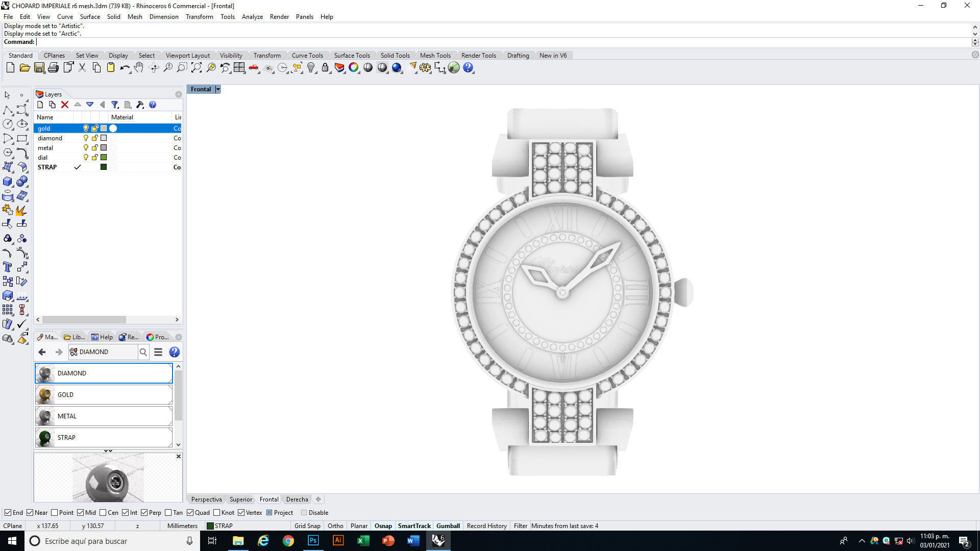Image resolution: width=980 pixels, height=551 pixels.
Task: Enable Tan object snap checkbox
Action: pos(168,513)
